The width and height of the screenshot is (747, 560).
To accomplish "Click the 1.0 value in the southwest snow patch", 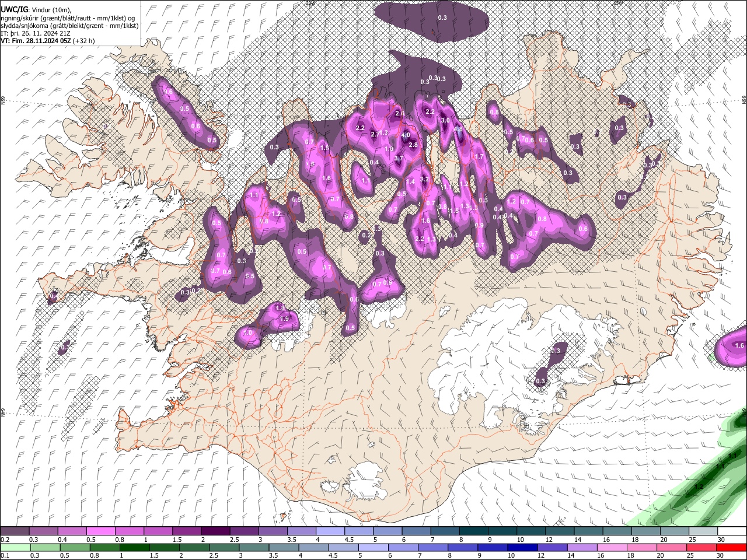I will (248, 333).
